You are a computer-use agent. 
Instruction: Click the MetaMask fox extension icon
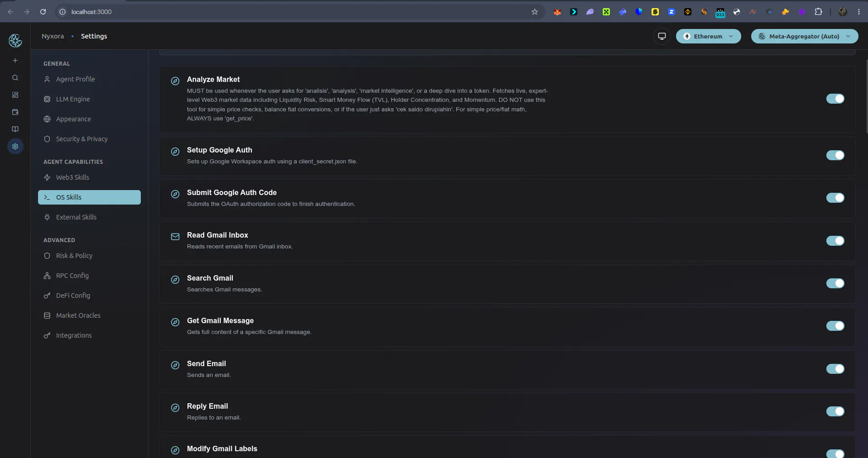pyautogui.click(x=557, y=12)
